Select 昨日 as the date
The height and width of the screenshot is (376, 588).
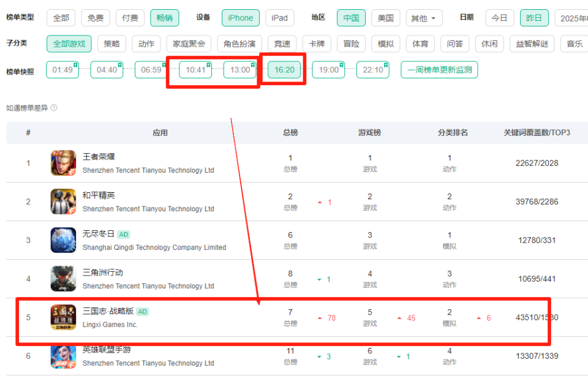534,18
